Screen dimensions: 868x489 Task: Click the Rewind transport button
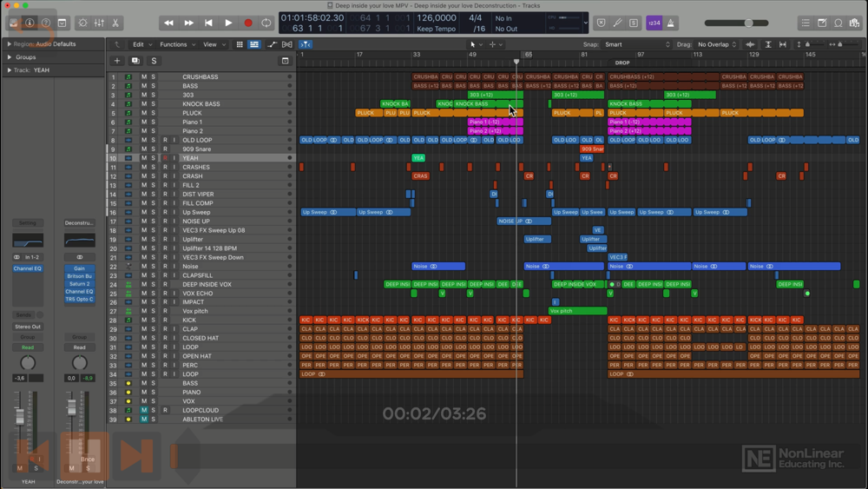pyautogui.click(x=169, y=23)
